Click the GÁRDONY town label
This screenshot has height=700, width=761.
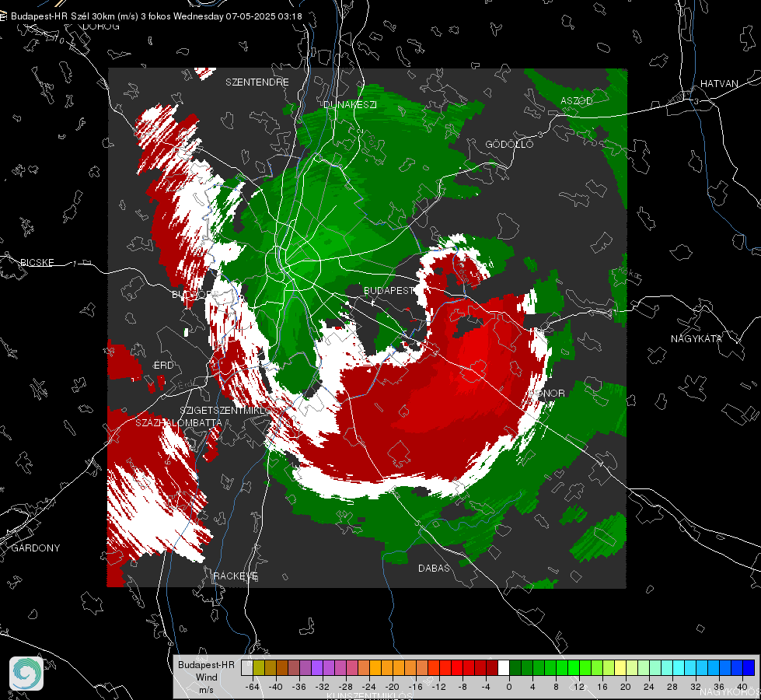coord(36,548)
